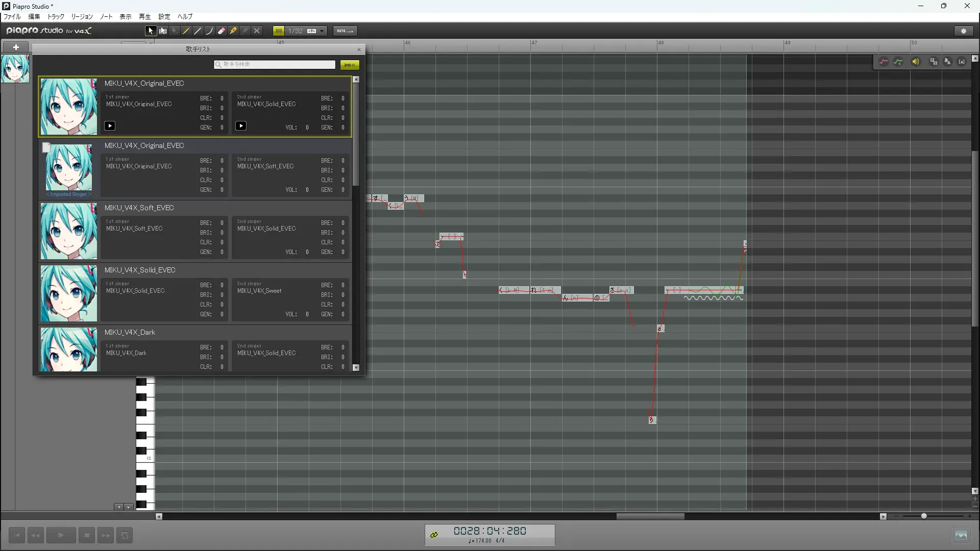Screen dimensions: 980x551
Task: Select the arrow pointer tool
Action: 151,31
